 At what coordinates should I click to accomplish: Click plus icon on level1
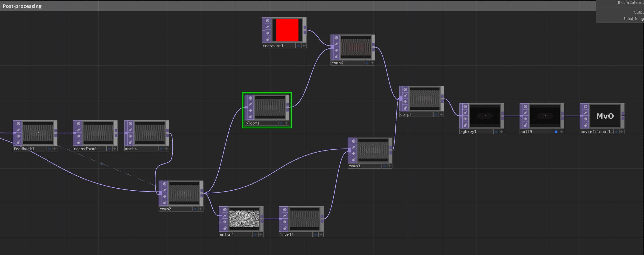tap(321, 235)
